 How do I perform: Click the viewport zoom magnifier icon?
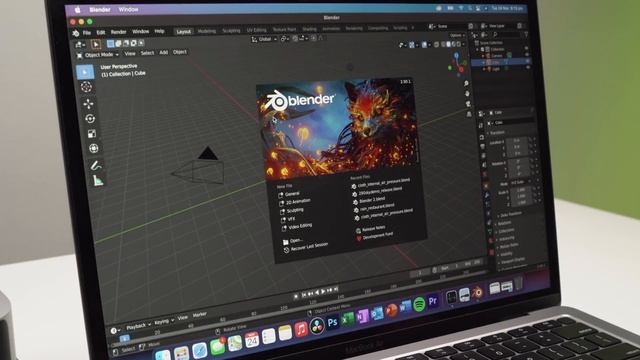coord(466,84)
